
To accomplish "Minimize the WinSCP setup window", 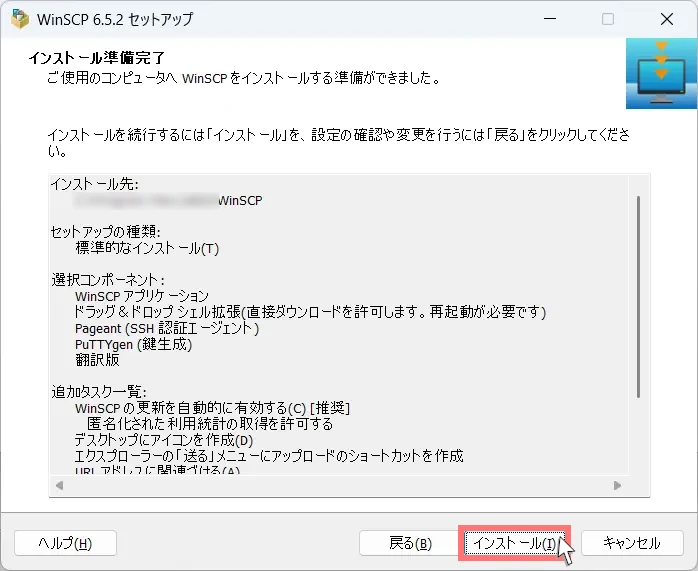I will coord(550,19).
